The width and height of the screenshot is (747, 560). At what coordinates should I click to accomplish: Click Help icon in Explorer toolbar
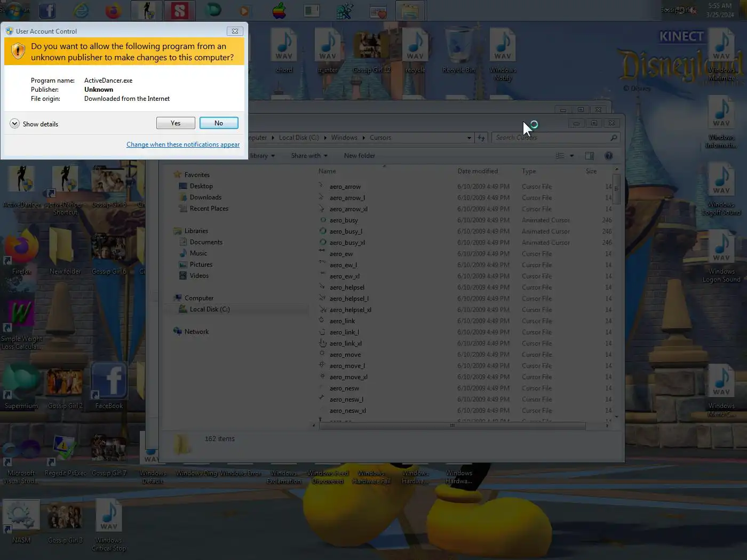(608, 156)
